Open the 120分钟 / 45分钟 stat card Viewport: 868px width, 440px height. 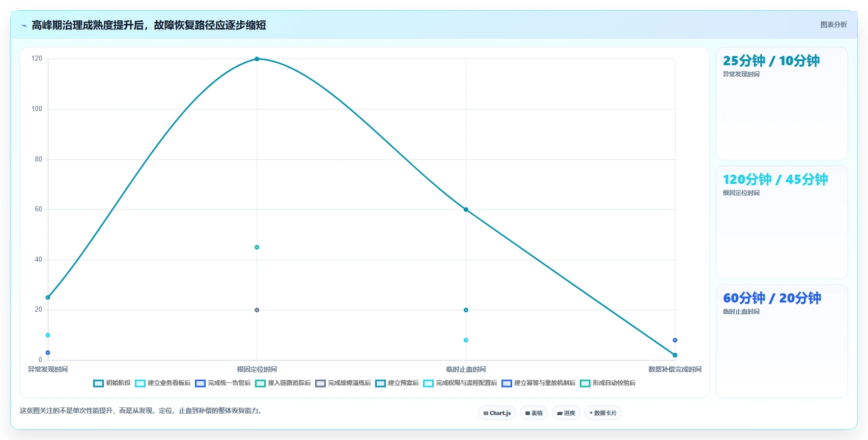pos(782,223)
